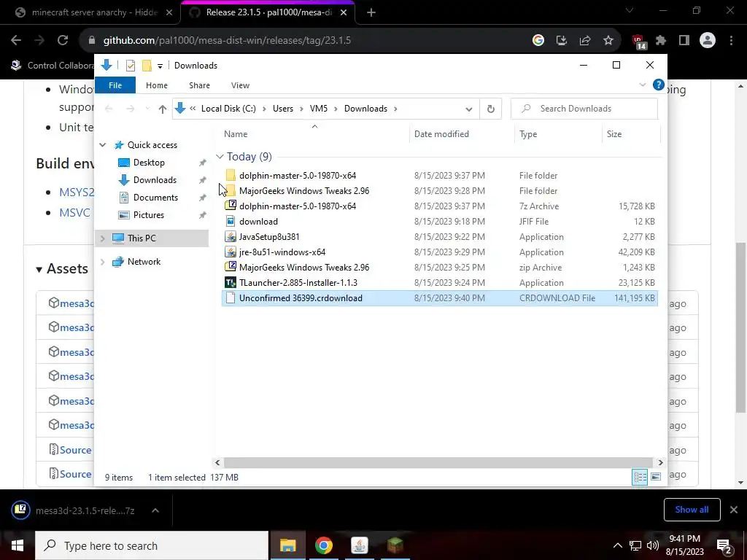Viewport: 747px width, 560px height.
Task: Click the Chrome reload page icon
Action: coord(63,41)
